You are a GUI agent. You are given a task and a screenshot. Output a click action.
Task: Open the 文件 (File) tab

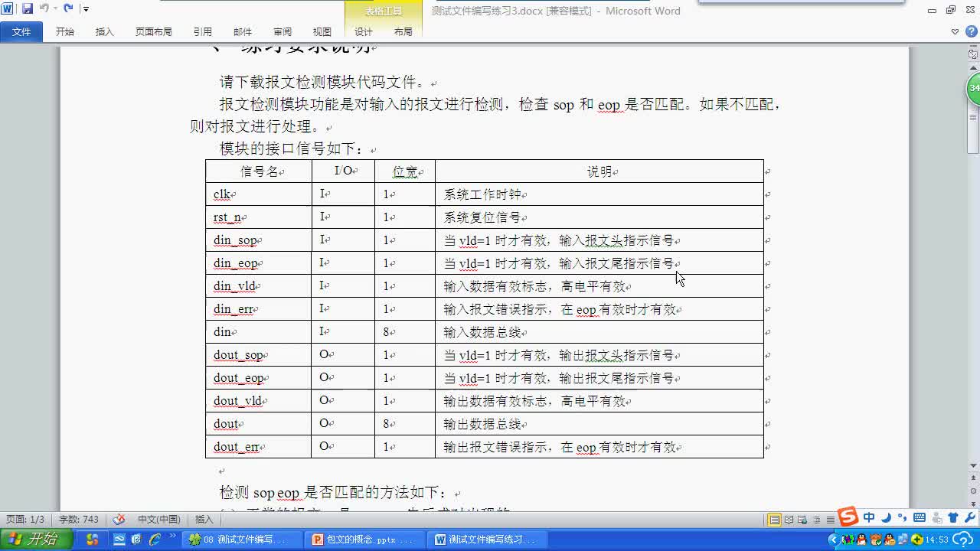click(x=21, y=31)
